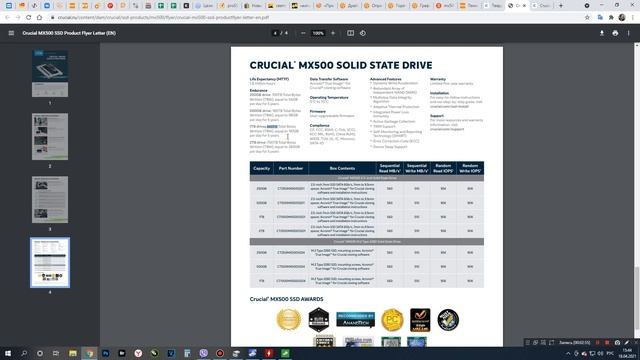Viewport: 640px width, 360px height.
Task: Open Viber from taskbar
Action: pos(203,353)
